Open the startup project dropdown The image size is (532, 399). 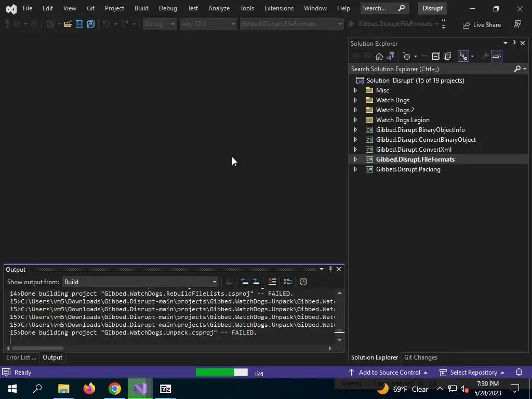click(x=292, y=24)
